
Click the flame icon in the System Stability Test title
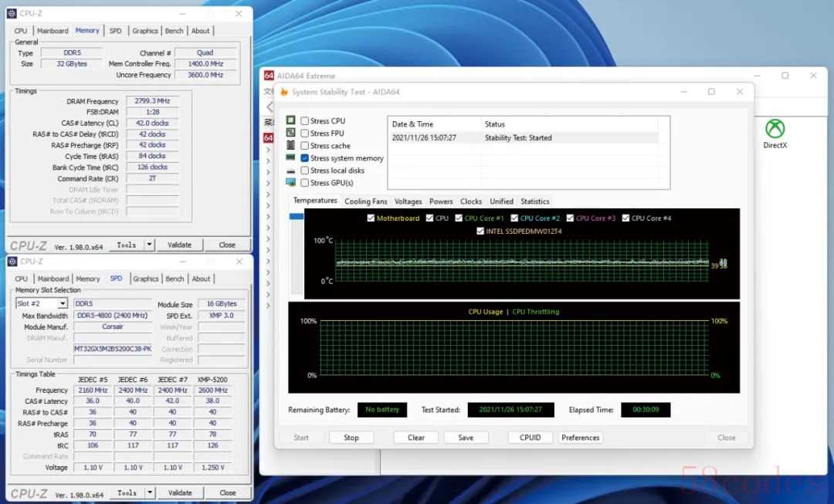click(x=284, y=92)
